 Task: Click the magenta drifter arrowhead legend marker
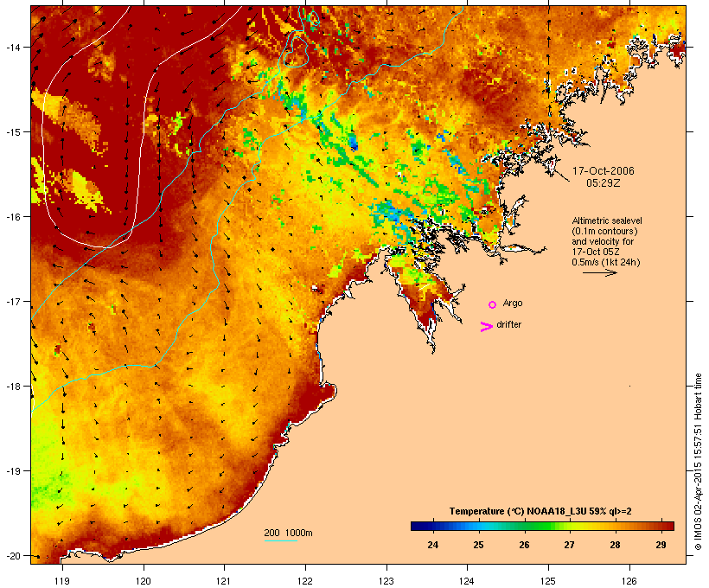[x=486, y=327]
